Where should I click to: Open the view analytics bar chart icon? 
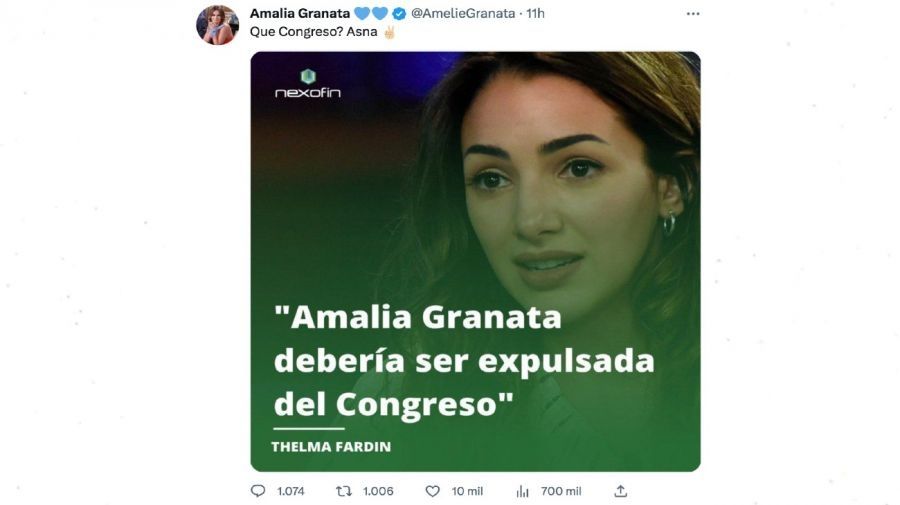point(522,491)
